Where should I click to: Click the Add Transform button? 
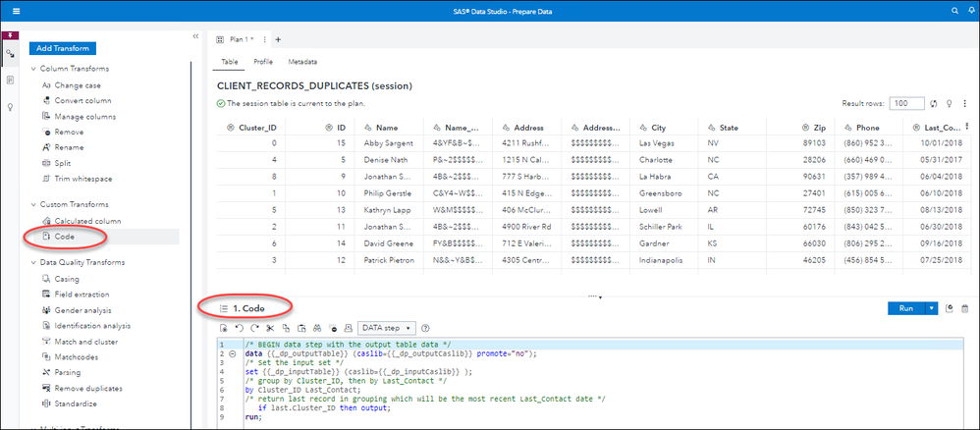62,48
